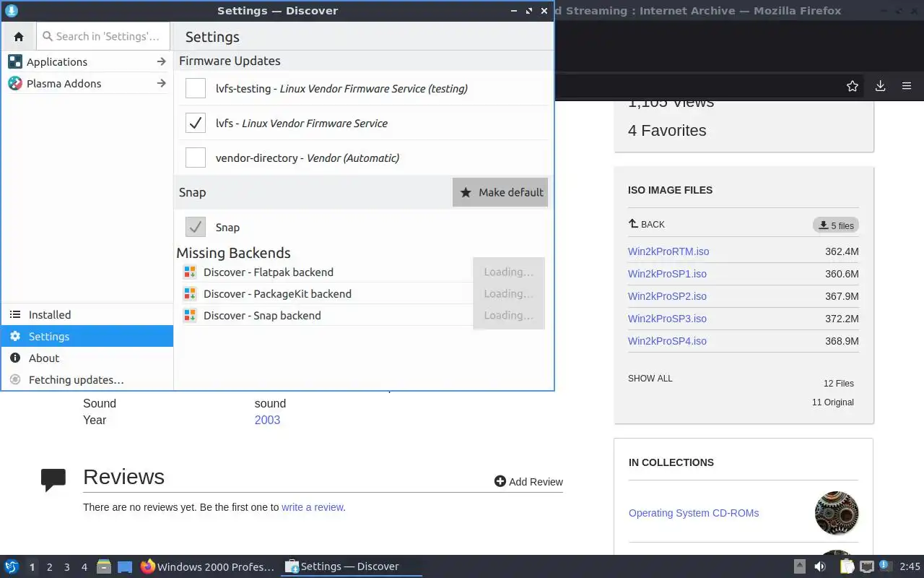Expand Plasma Addons with its arrow
The width and height of the screenshot is (924, 578).
pyautogui.click(x=161, y=83)
